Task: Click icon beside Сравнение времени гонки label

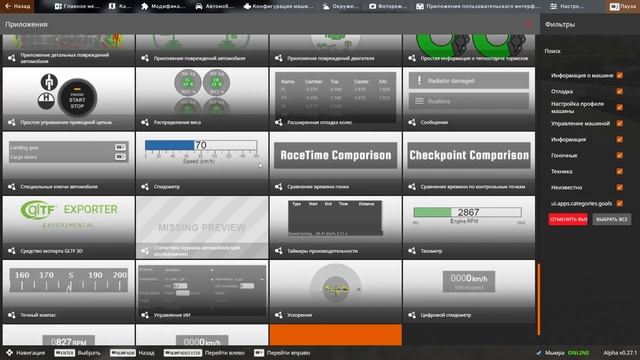Action: 278,187
